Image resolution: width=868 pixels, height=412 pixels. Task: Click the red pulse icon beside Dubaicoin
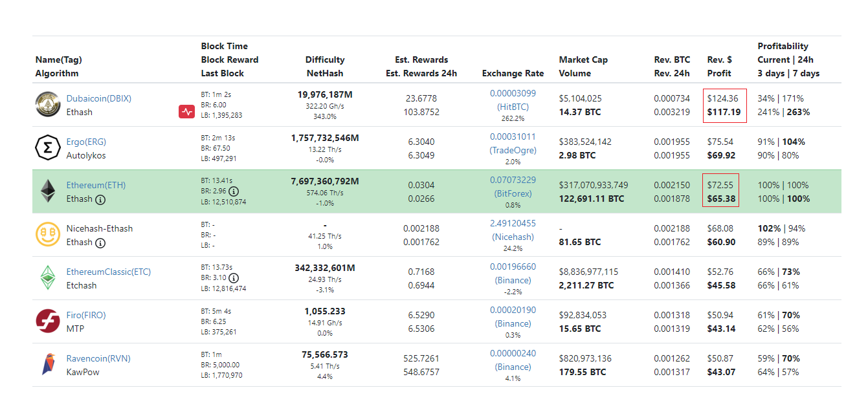(187, 112)
